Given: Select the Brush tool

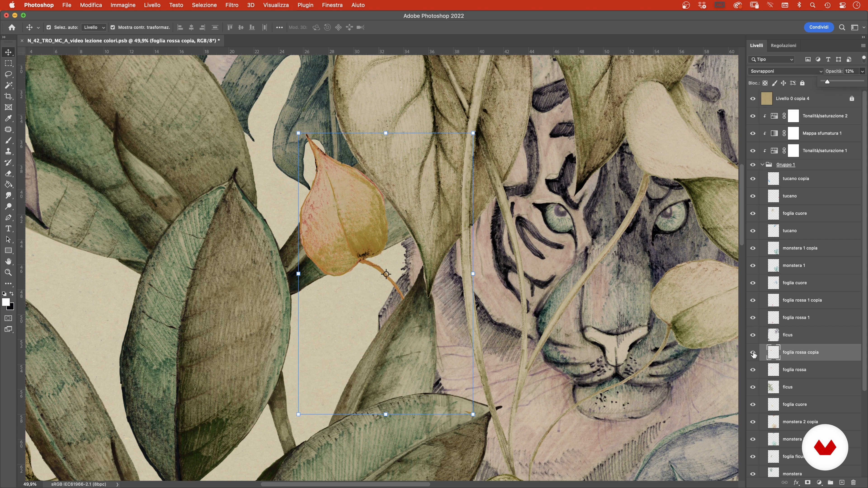Looking at the screenshot, I should click(8, 141).
